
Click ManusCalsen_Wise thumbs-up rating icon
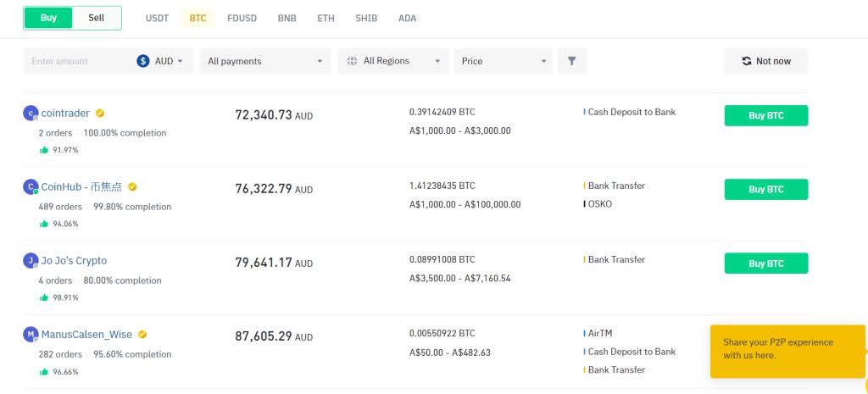click(44, 372)
